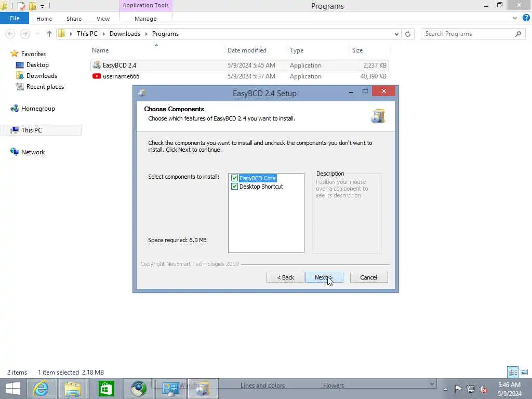Click the username666 red file icon
Image resolution: width=532 pixels, height=399 pixels.
click(97, 76)
